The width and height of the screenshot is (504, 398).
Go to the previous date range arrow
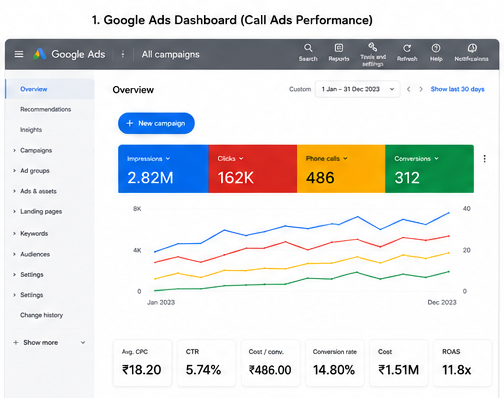coord(408,89)
